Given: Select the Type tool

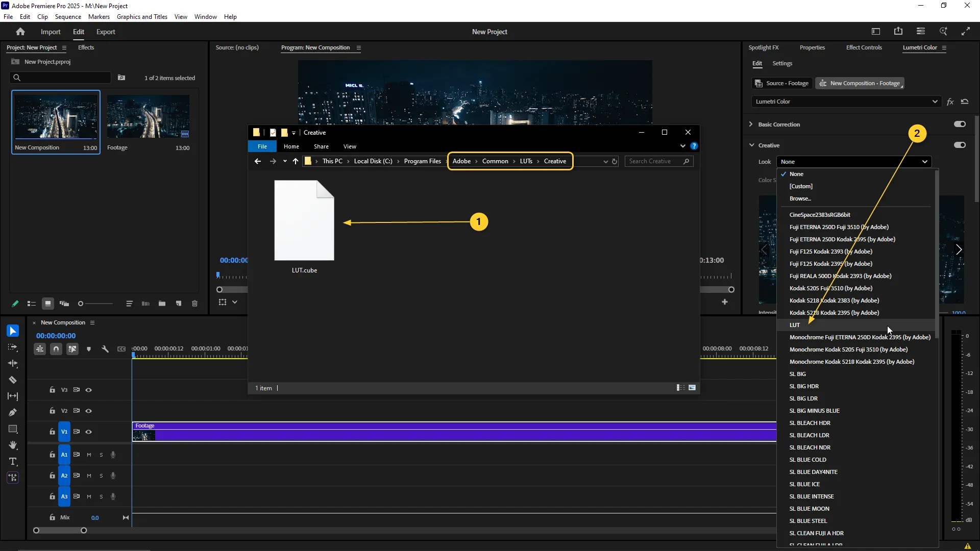Looking at the screenshot, I should pyautogui.click(x=13, y=462).
